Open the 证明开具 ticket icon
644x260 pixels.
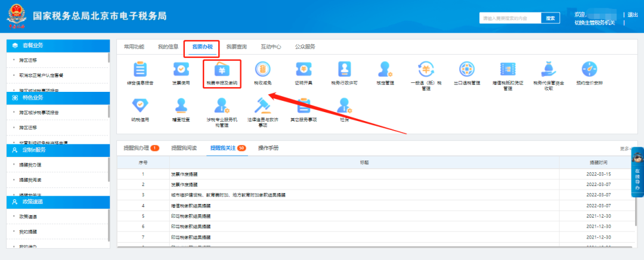304,69
